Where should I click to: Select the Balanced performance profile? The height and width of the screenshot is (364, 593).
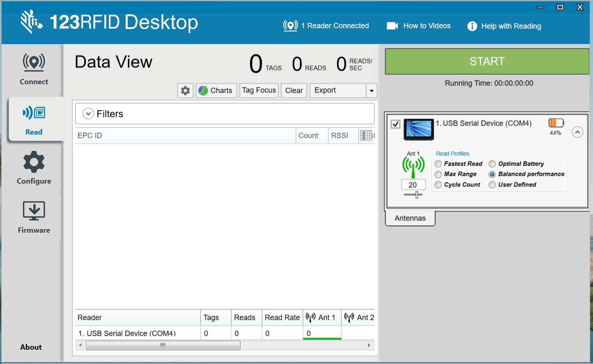coord(492,174)
